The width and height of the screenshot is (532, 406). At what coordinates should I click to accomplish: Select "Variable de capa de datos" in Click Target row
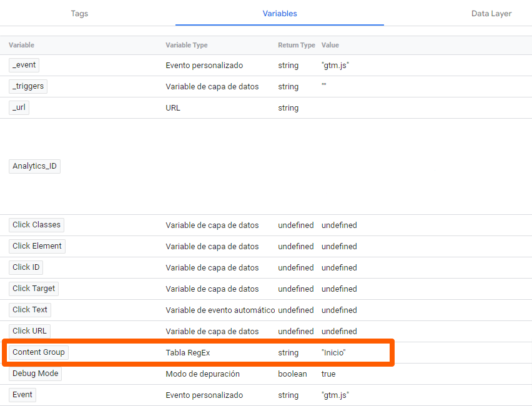tap(212, 289)
